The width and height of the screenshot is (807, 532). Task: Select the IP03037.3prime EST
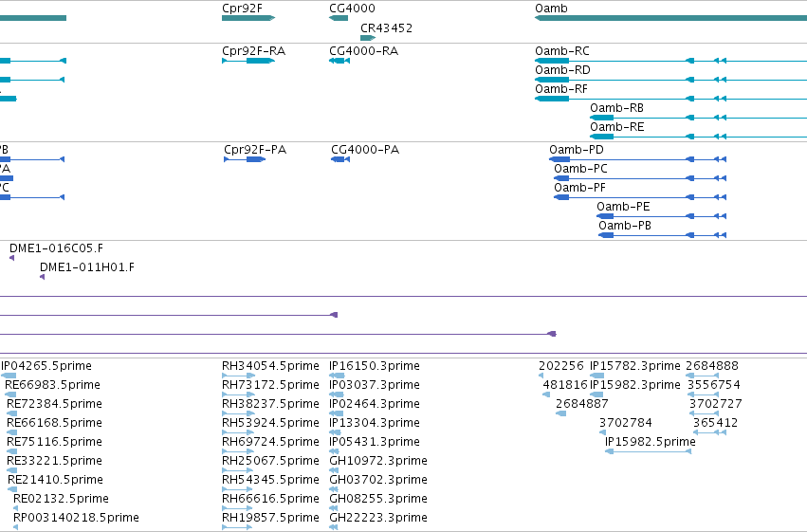click(x=336, y=394)
